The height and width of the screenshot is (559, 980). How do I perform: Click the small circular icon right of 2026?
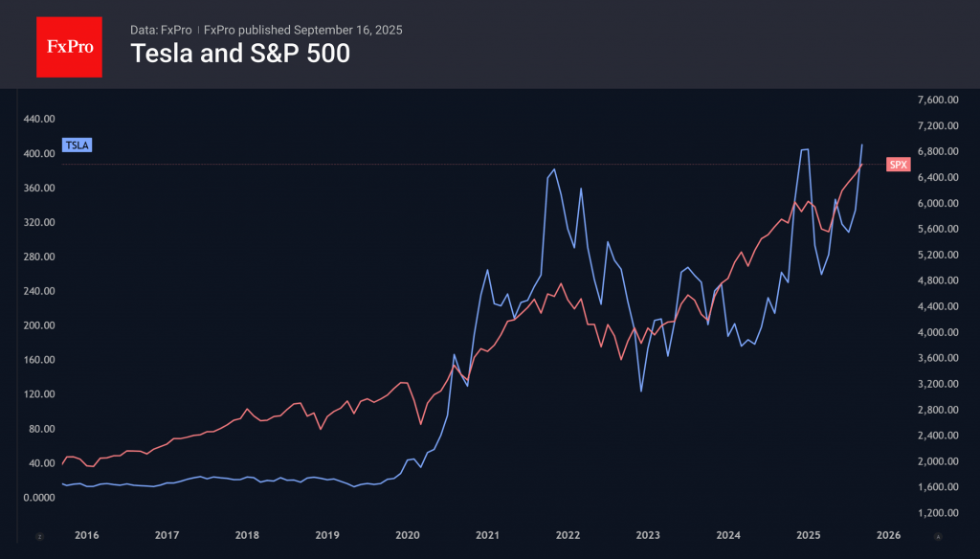(x=938, y=536)
